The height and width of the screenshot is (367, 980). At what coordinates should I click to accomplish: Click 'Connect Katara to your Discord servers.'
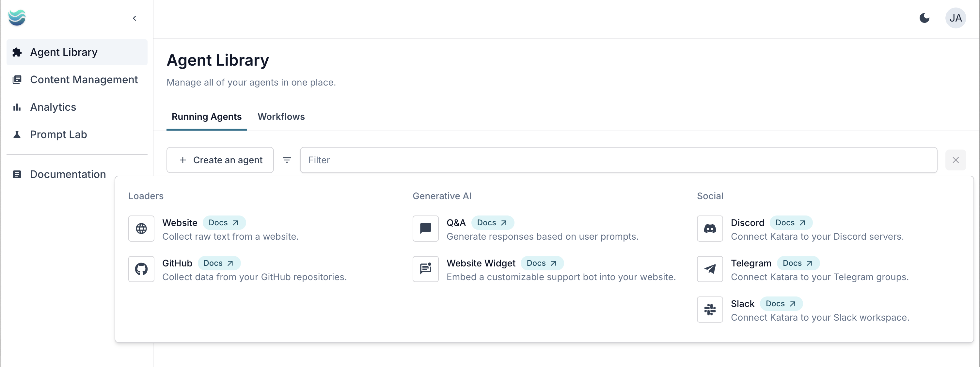[817, 236]
